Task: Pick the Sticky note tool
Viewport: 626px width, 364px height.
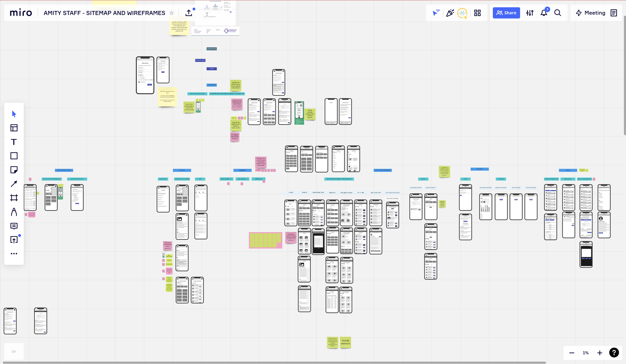Action: point(14,170)
